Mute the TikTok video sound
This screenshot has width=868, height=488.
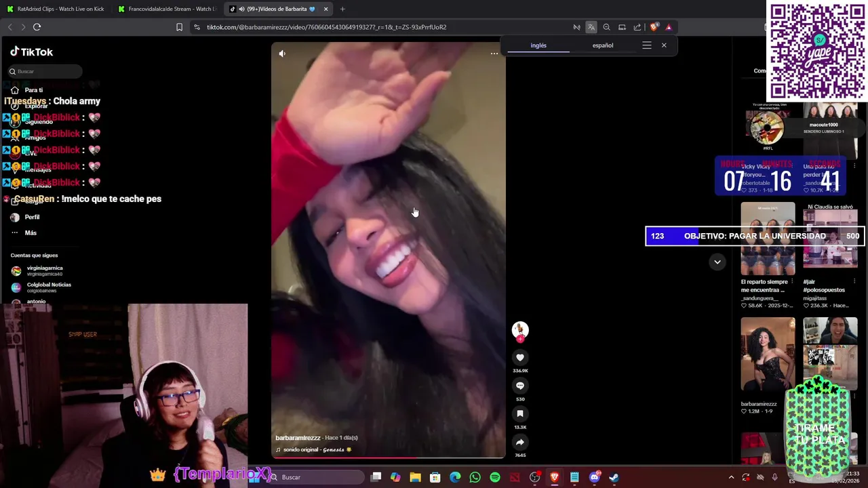click(282, 54)
